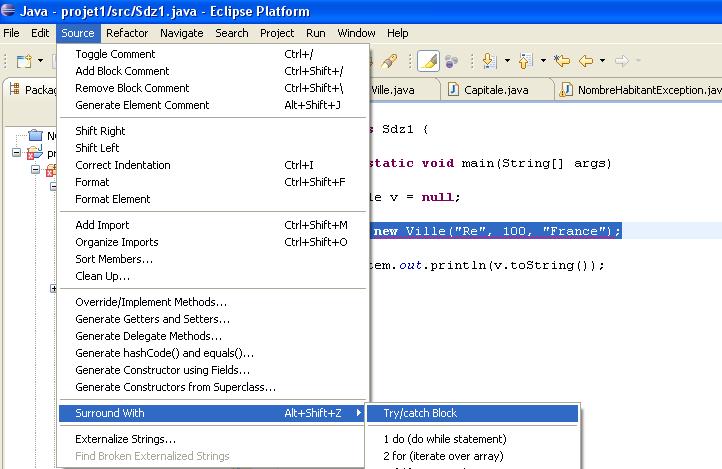Click the blue folder icon in Package Explorer
722x469 pixels.
point(35,135)
